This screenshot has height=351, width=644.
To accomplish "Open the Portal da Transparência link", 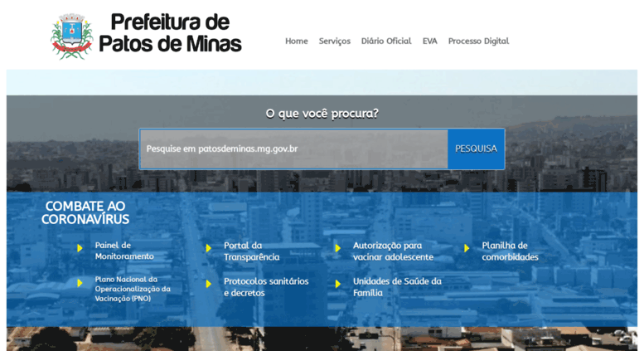I will pos(252,251).
